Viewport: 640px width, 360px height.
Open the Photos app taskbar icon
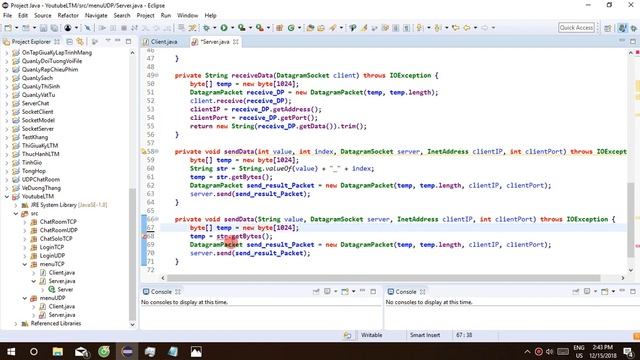(x=196, y=351)
